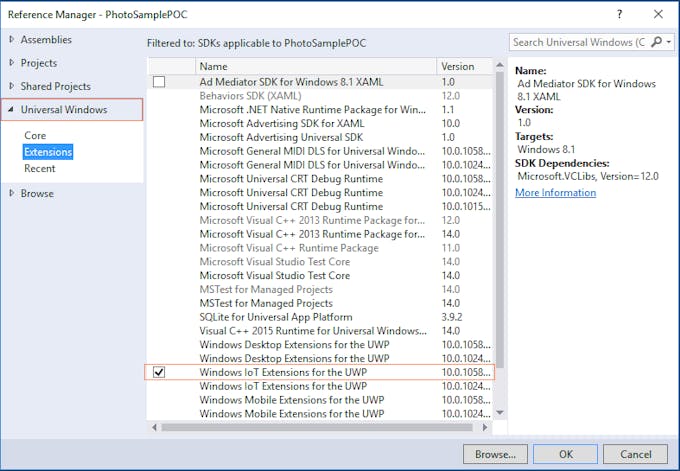Select the Extensions sub-item

pyautogui.click(x=48, y=152)
